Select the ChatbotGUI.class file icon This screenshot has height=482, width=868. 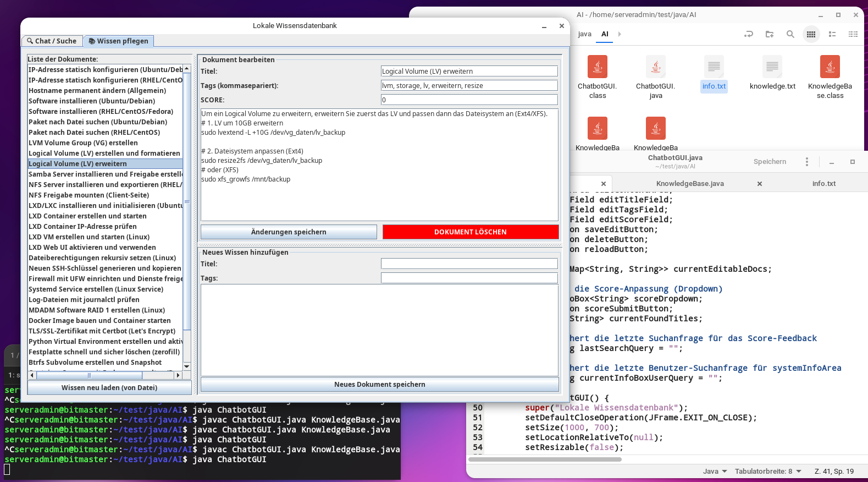coord(598,68)
